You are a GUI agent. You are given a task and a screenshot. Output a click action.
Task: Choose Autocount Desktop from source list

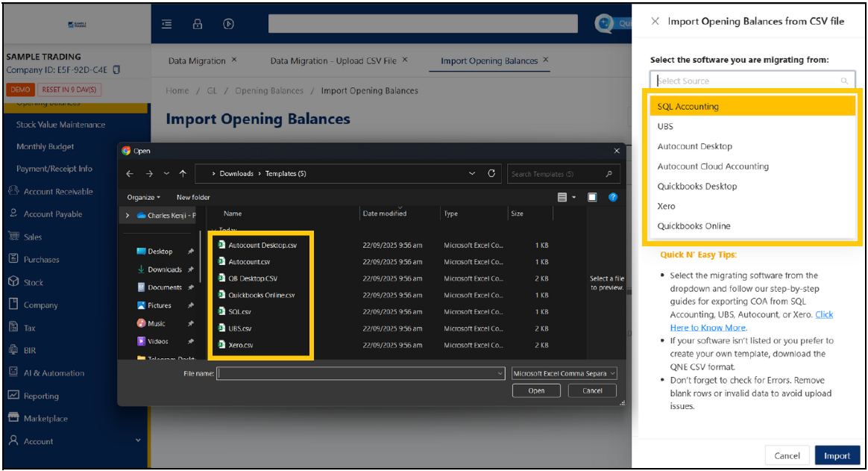coord(752,146)
